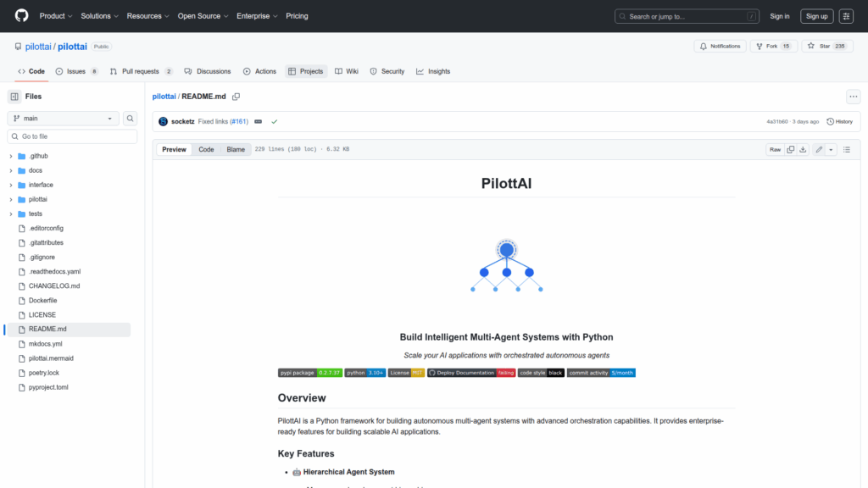Open the Discussions tab
Screen dimensions: 868x488
pyautogui.click(x=208, y=71)
